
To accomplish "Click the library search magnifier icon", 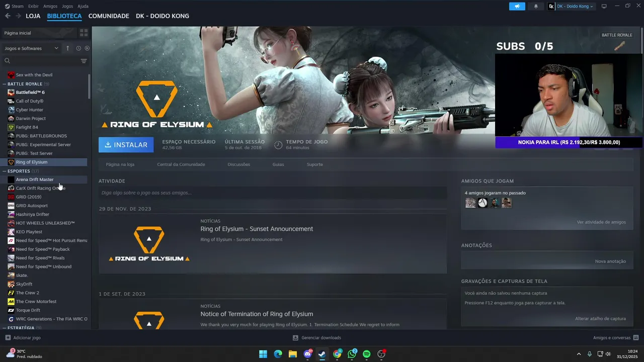I will (7, 61).
